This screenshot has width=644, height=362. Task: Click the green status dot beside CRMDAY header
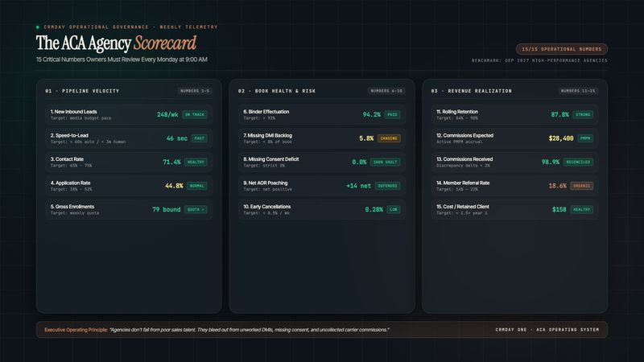(38, 27)
